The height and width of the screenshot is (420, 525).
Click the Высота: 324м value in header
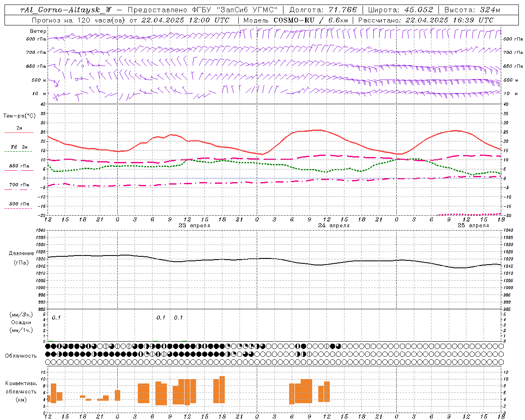(472, 10)
